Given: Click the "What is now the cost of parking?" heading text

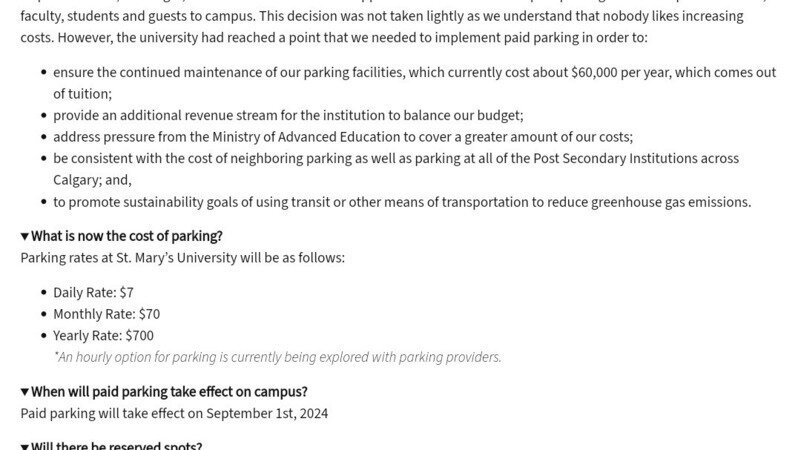Looking at the screenshot, I should (x=127, y=236).
